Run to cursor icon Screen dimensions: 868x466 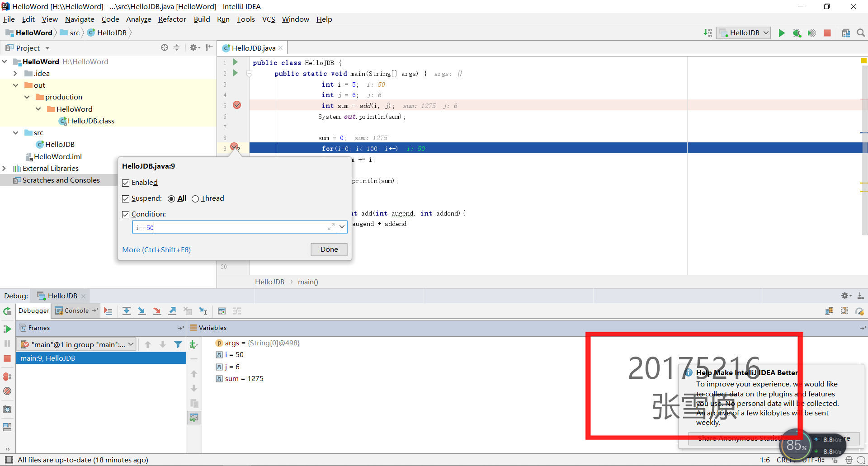[203, 311]
